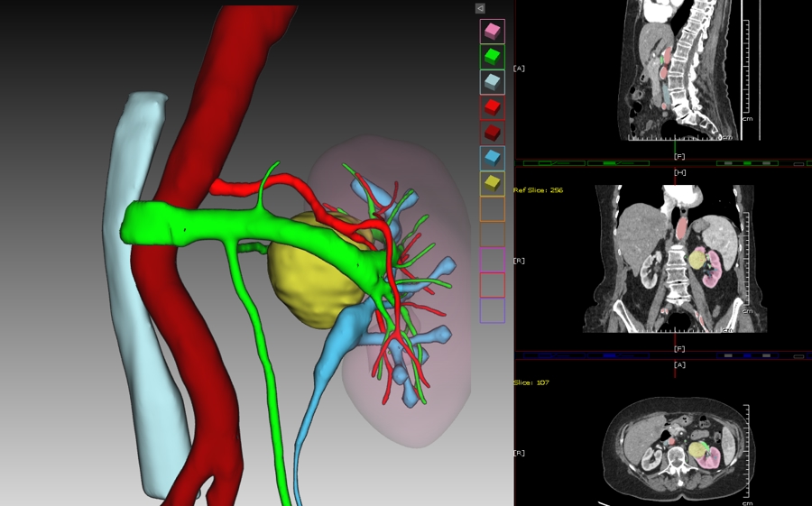Open the coronal CT view
812x506 pixels.
click(675, 258)
